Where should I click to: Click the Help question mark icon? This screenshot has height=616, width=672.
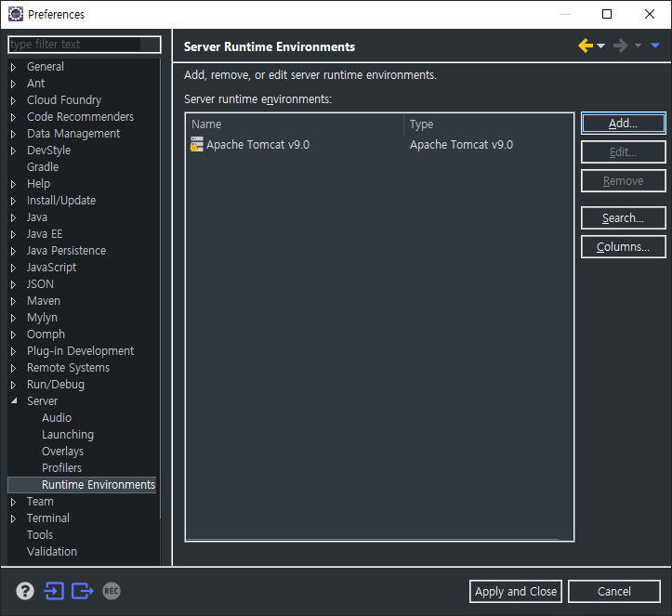25,591
